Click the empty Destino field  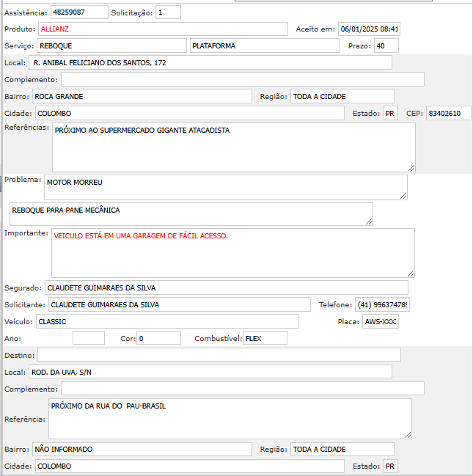[219, 355]
